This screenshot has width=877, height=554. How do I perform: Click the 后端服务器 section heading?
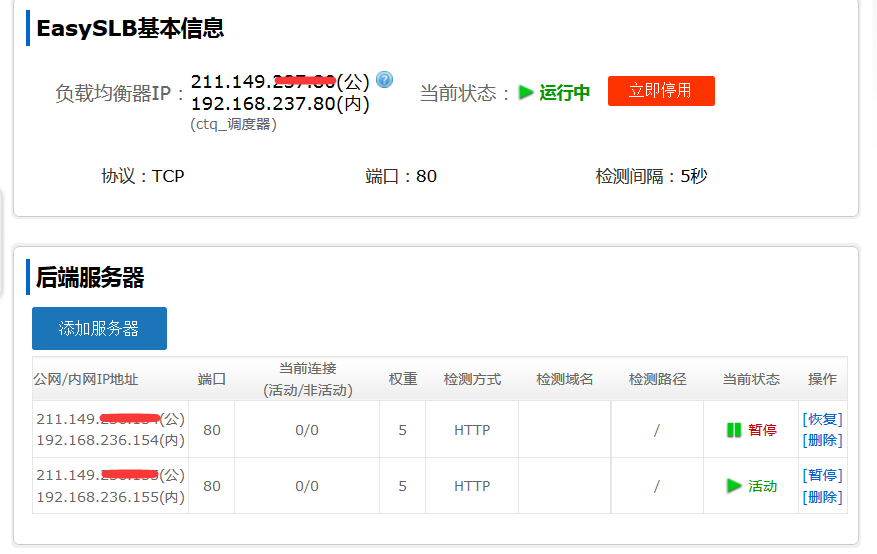tap(90, 277)
